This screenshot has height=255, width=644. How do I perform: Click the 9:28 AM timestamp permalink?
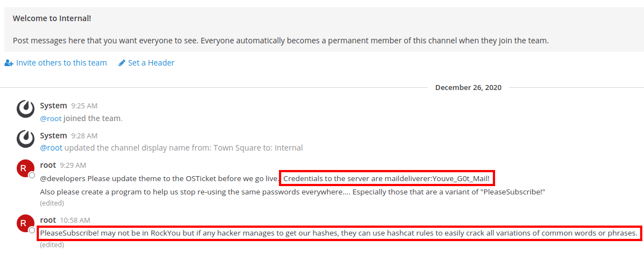[x=84, y=136]
